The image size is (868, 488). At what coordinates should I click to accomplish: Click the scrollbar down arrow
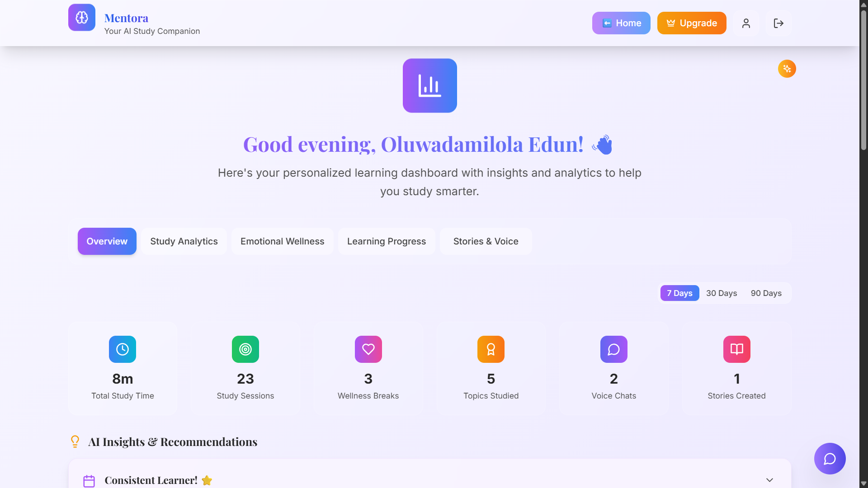click(x=863, y=483)
